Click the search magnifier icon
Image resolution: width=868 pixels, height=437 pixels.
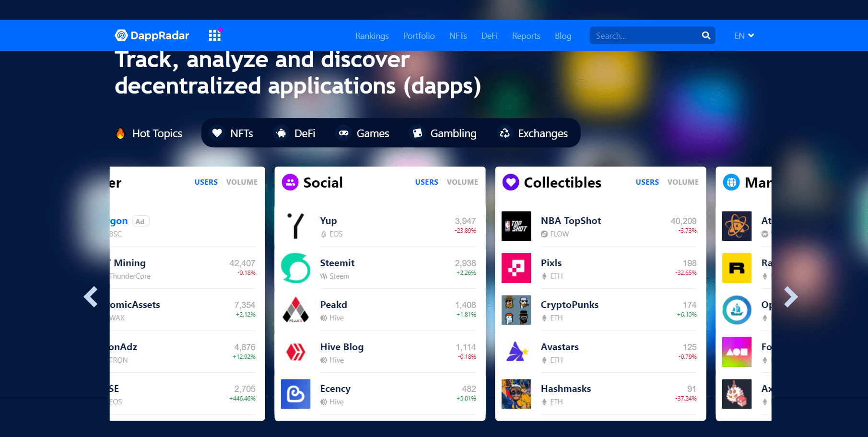click(x=706, y=35)
